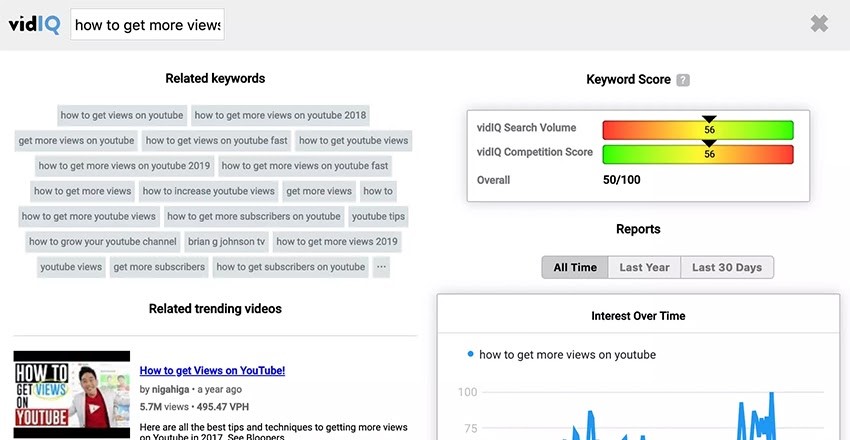Close the vidIQ panel with X

(819, 23)
